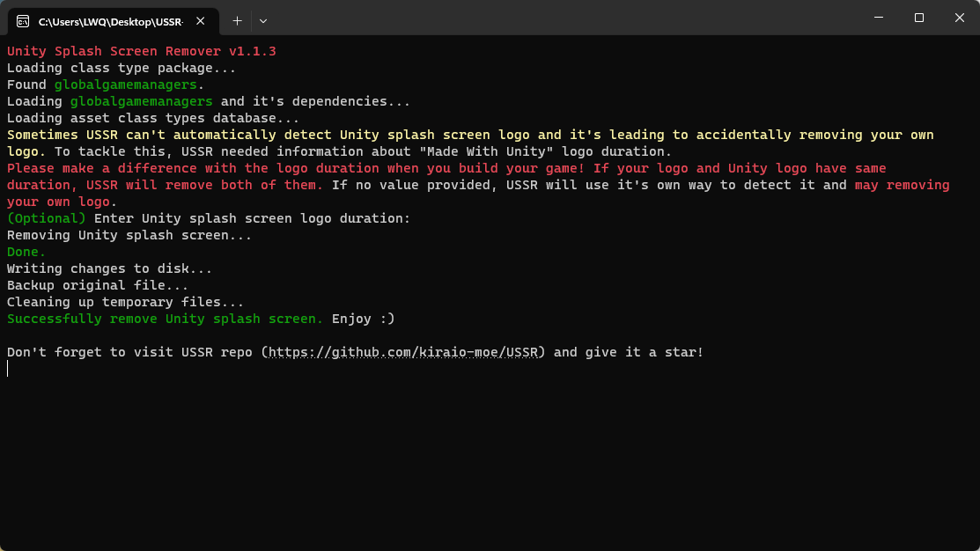Open the tab switcher chevron next to the plus
The width and height of the screenshot is (980, 551).
coord(262,20)
